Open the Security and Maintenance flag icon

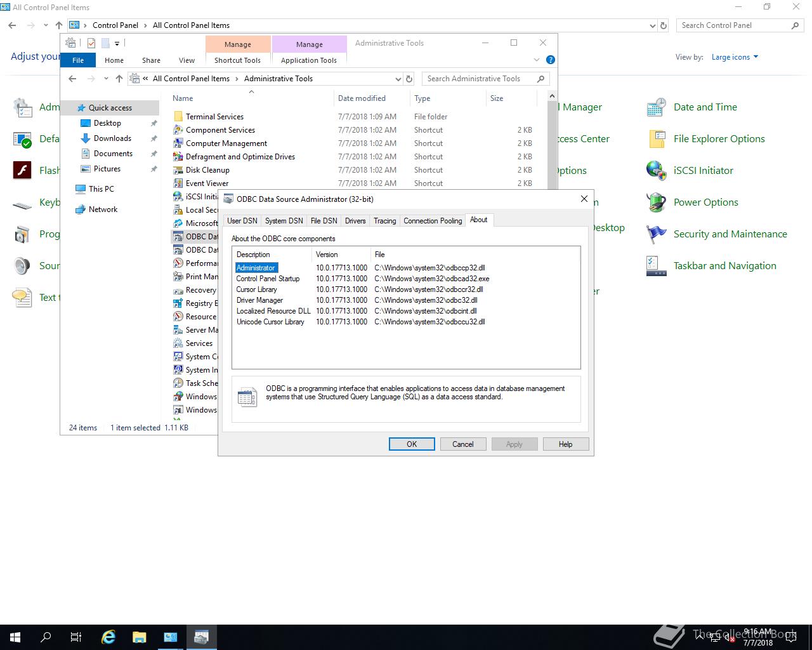(656, 234)
